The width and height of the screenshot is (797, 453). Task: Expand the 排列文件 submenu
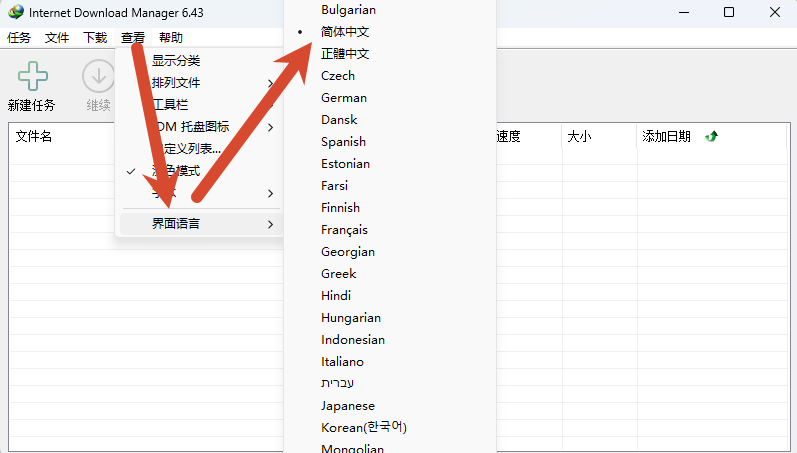(201, 82)
